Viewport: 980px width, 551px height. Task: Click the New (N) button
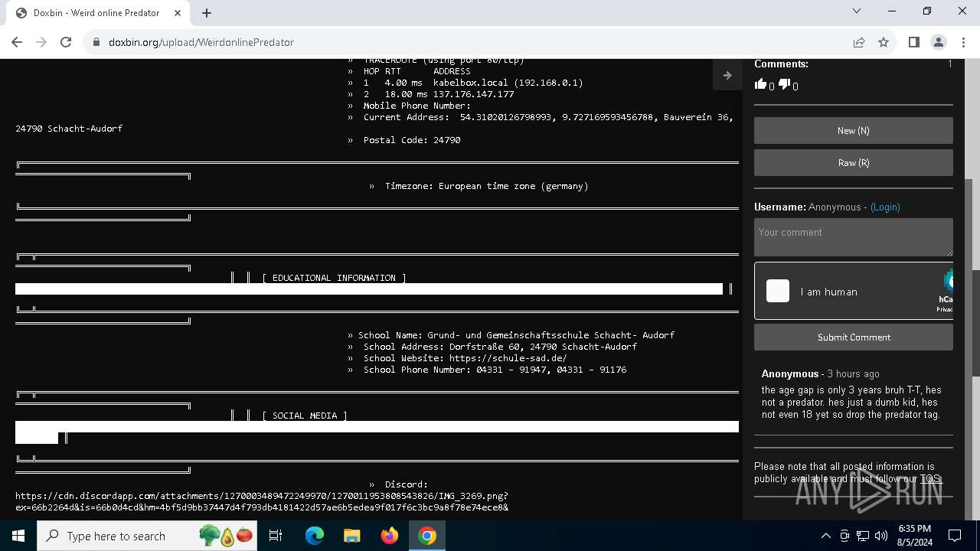pyautogui.click(x=853, y=131)
